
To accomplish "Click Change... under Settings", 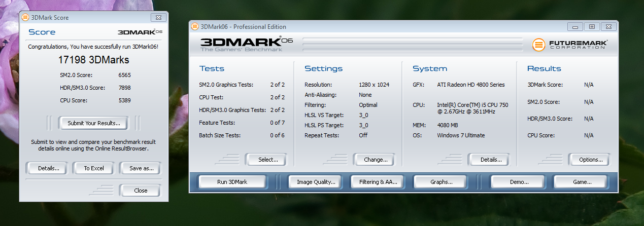I will (376, 160).
